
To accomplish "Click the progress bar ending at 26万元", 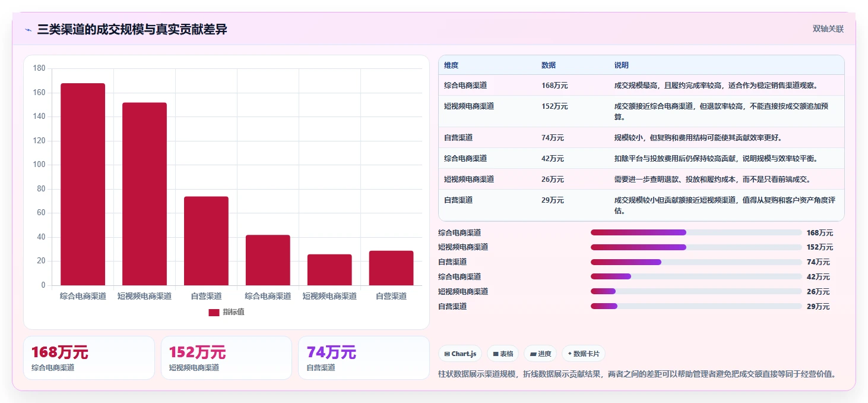I will click(696, 291).
